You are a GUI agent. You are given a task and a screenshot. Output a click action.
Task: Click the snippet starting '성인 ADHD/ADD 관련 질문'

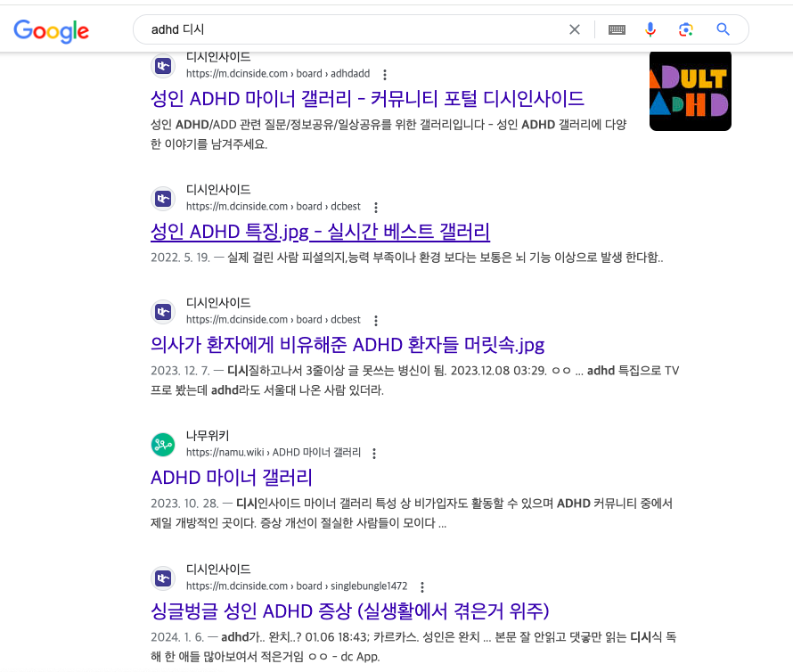388,134
